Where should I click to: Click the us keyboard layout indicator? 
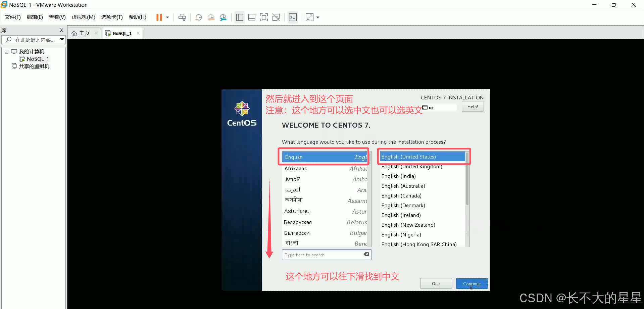pyautogui.click(x=440, y=107)
